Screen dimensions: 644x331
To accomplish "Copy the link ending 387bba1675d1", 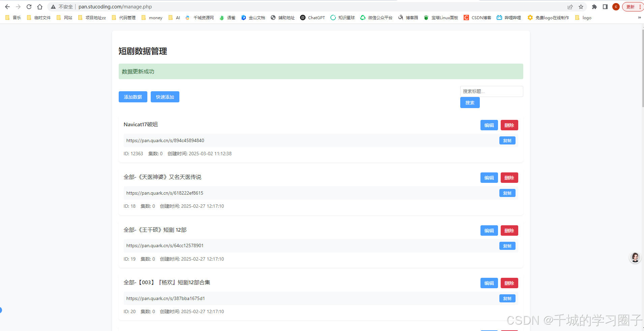I will (507, 298).
